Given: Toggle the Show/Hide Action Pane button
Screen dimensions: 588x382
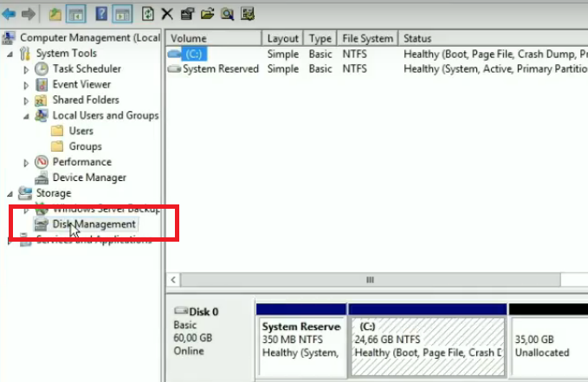Looking at the screenshot, I should click(x=122, y=14).
